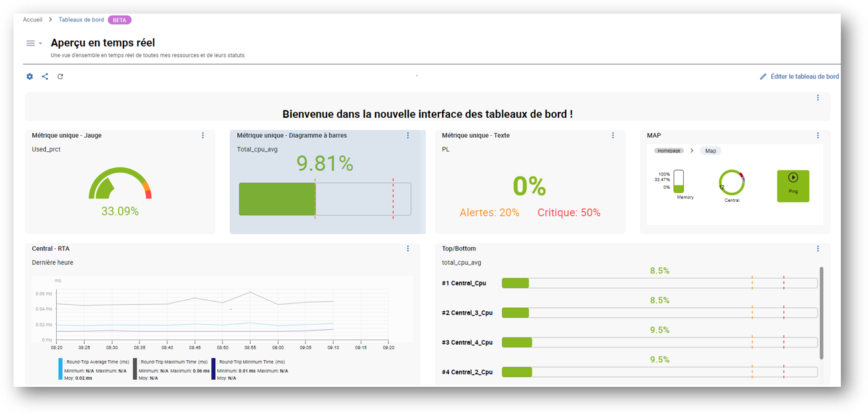Click the Ping play icon in MAP
868x414 pixels.
pos(793,177)
